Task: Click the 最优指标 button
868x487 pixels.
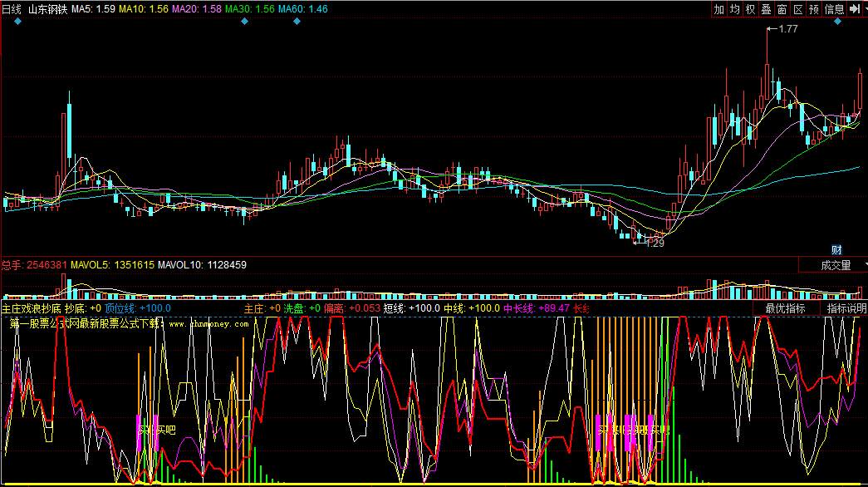Action: [x=785, y=308]
